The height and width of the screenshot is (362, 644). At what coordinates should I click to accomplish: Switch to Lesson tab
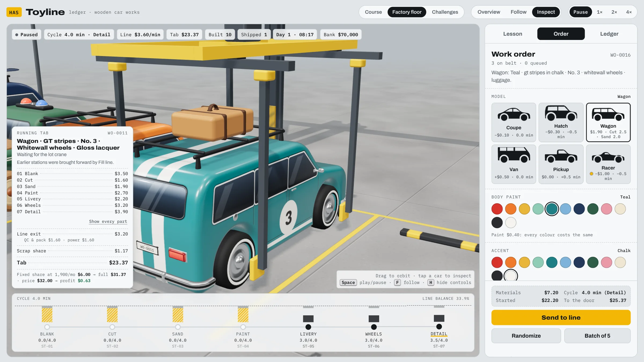[513, 34]
